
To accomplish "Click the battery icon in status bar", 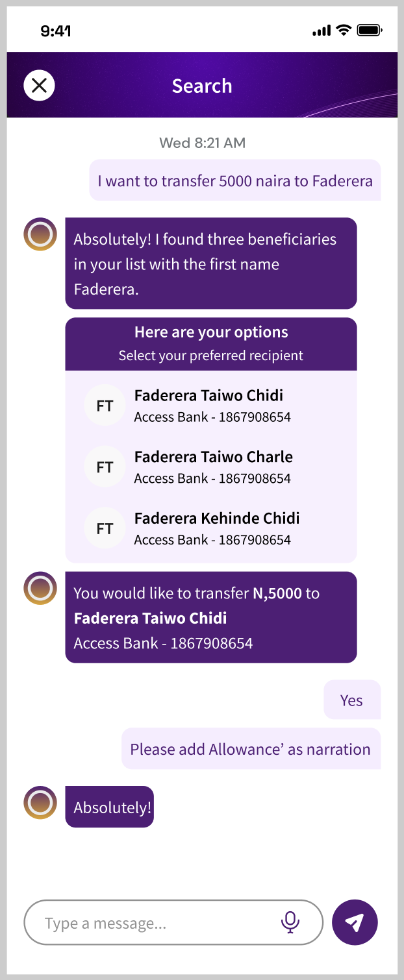I will tap(370, 30).
